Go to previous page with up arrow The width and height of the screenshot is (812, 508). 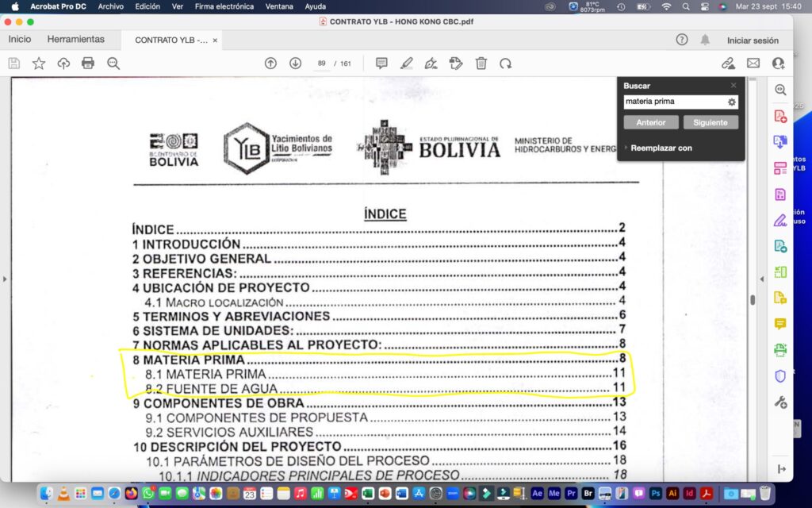(270, 63)
